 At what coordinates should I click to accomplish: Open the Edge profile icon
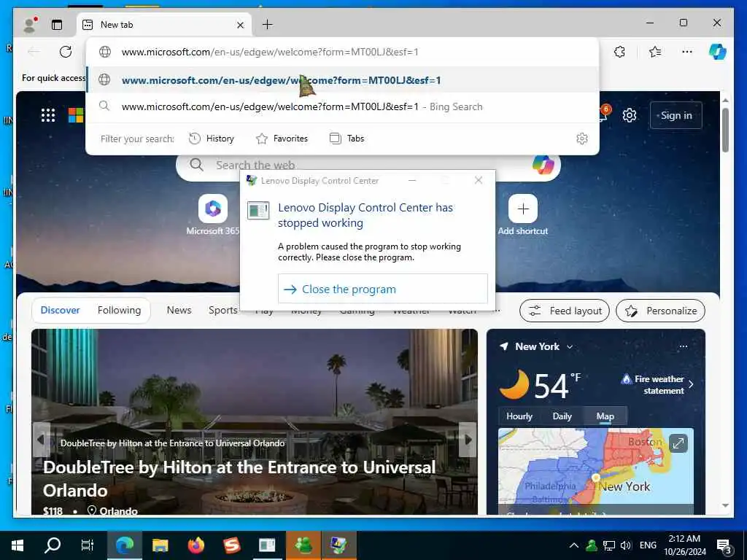30,25
